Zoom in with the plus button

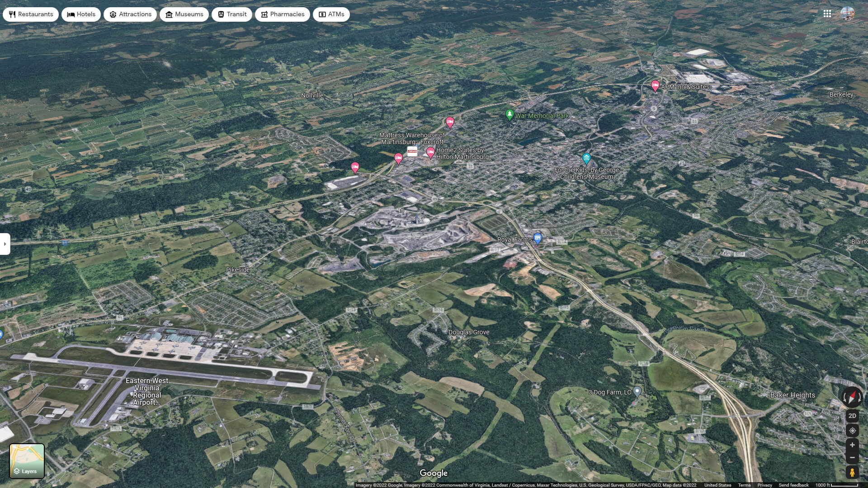click(852, 445)
